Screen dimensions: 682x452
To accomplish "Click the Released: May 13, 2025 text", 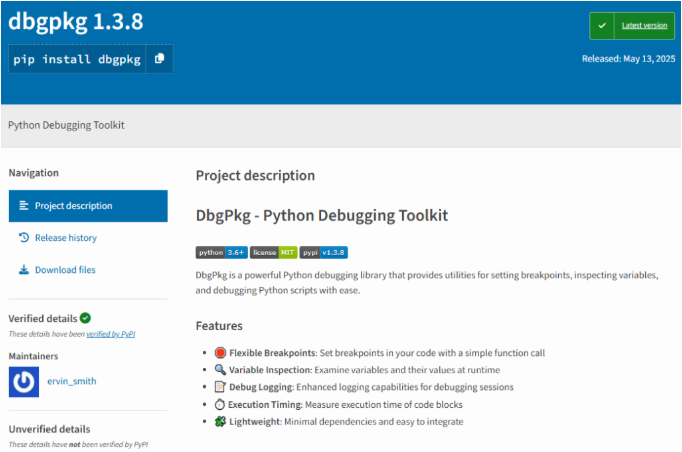I will point(629,59).
